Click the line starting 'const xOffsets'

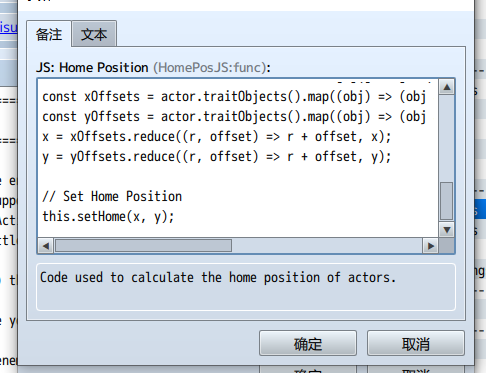[x=234, y=97]
